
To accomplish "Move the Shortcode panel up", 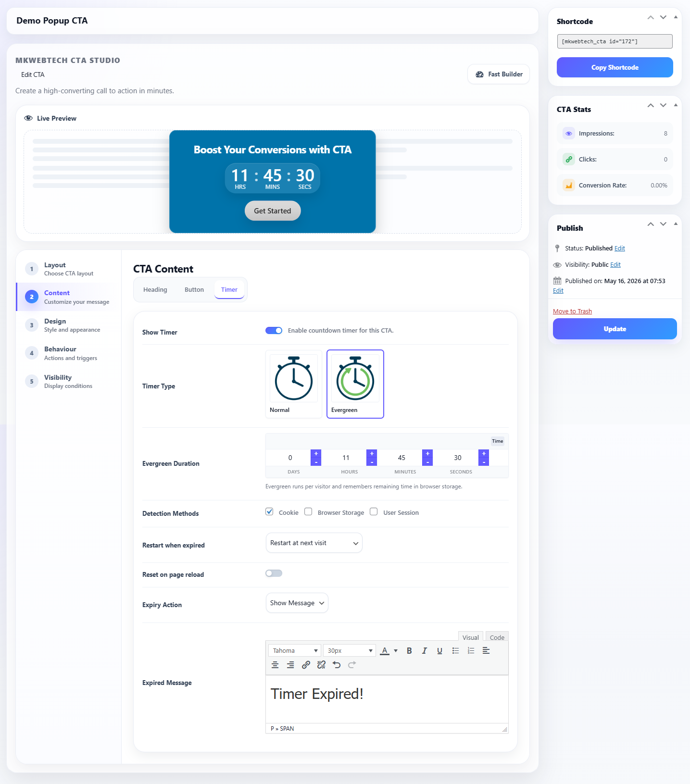I will [x=651, y=17].
